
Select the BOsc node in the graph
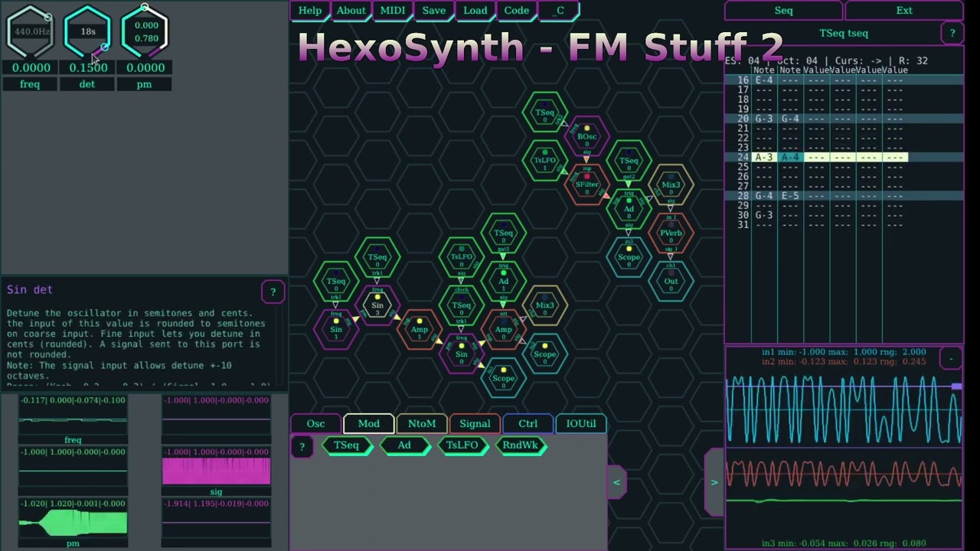[x=587, y=136]
